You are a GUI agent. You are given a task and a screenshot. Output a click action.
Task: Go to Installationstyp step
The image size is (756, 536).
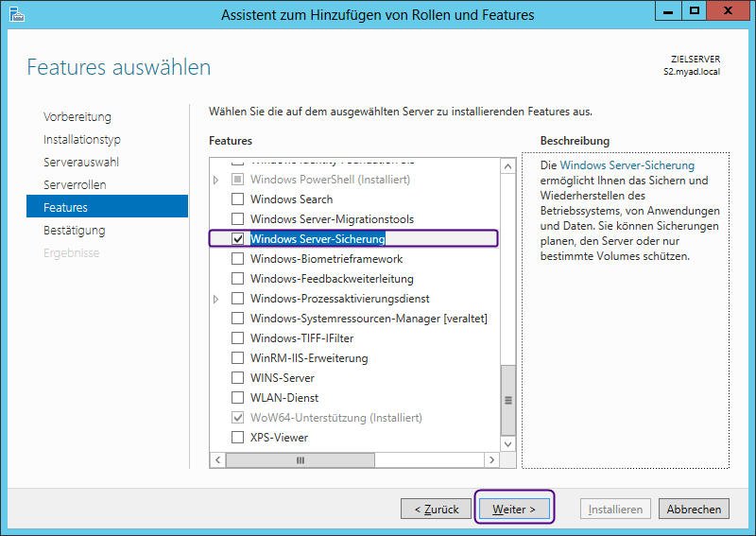(82, 139)
